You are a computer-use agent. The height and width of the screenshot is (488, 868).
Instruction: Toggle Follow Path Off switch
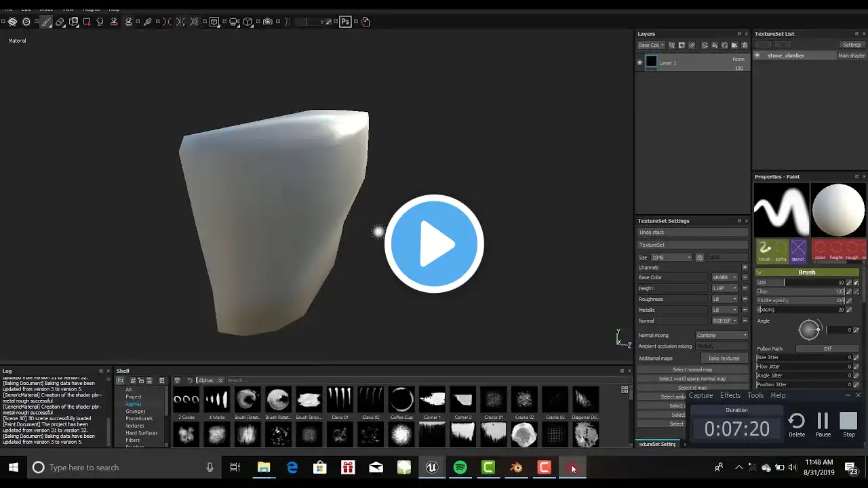[827, 348]
